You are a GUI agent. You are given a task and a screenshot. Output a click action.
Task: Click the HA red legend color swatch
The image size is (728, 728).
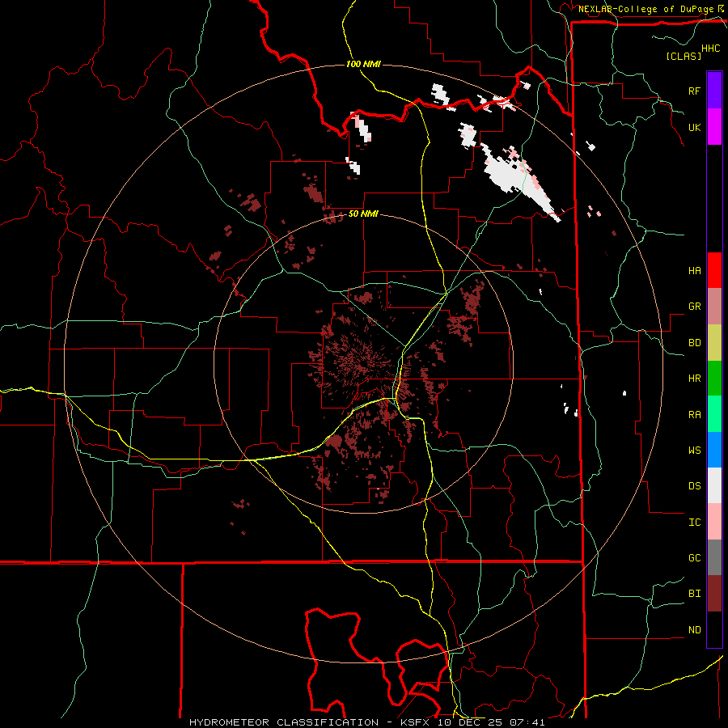714,270
